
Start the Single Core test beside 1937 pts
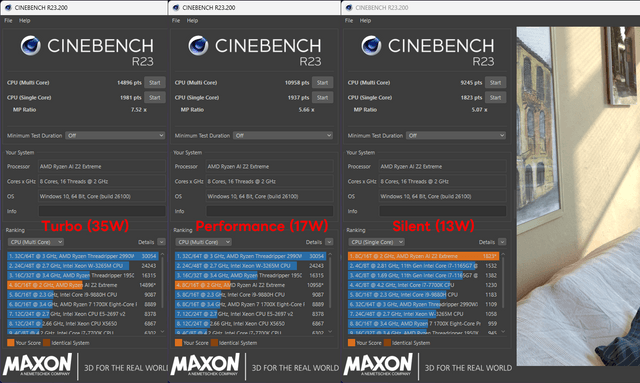click(322, 98)
